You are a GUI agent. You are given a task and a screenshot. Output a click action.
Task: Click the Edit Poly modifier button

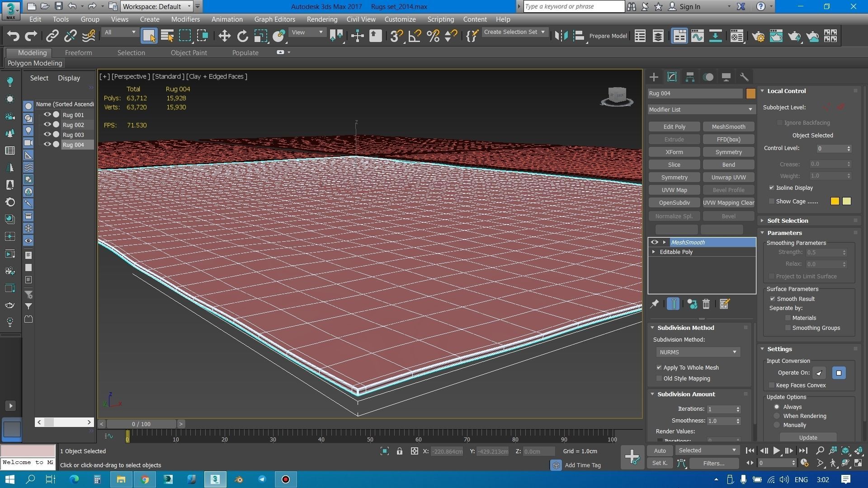[x=674, y=127]
